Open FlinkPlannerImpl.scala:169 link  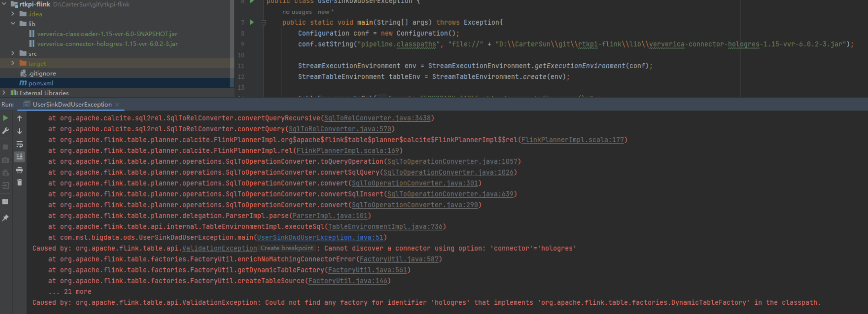tap(348, 151)
